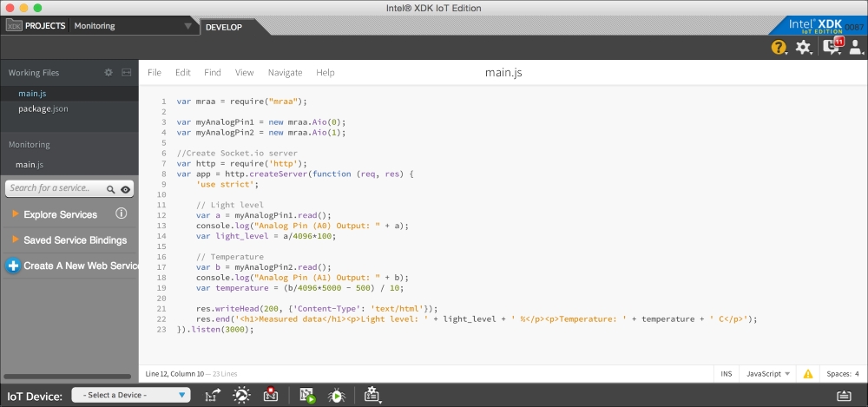Switch to the DEVELOP tab
This screenshot has height=407, width=868.
coord(224,27)
